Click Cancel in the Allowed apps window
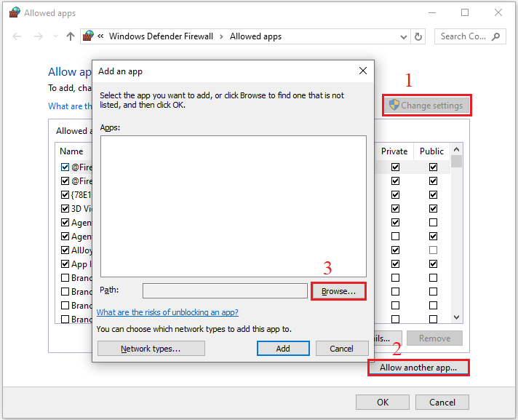Viewport: 518px width, 420px height. (442, 402)
